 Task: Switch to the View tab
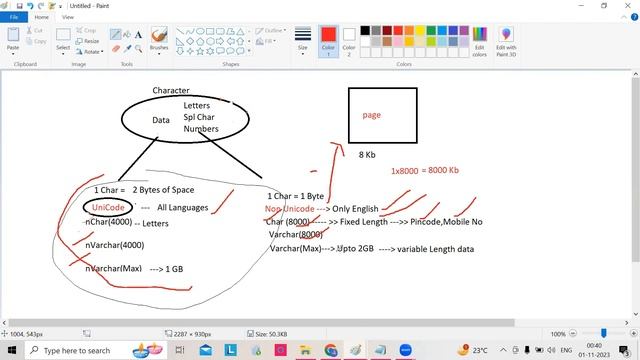coord(68,17)
